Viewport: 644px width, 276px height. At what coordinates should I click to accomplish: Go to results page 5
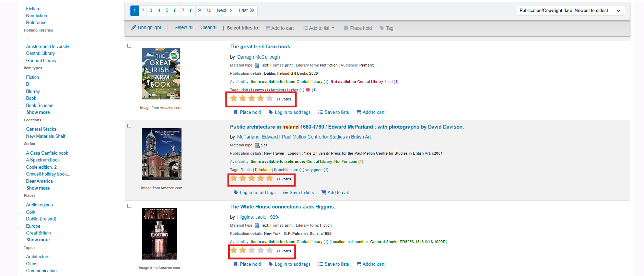click(x=167, y=10)
